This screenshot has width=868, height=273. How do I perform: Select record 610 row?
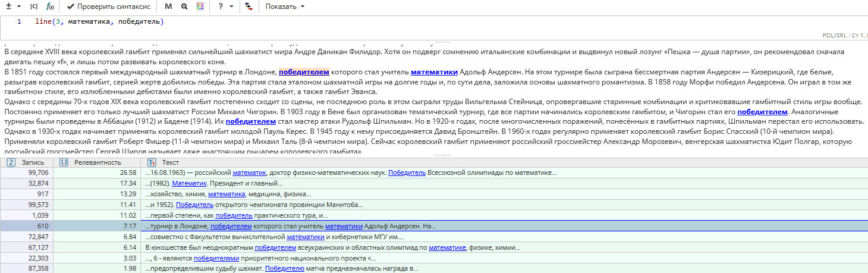tap(434, 226)
